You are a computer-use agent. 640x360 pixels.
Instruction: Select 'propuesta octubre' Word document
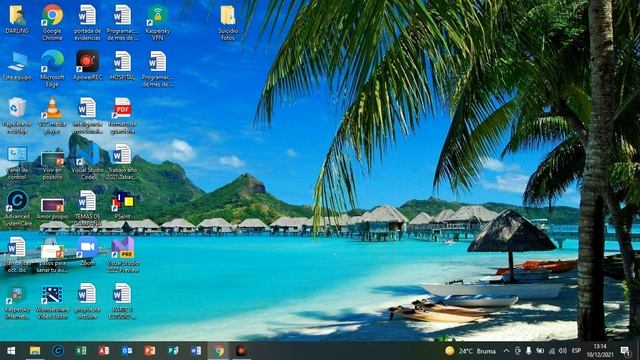pyautogui.click(x=87, y=302)
